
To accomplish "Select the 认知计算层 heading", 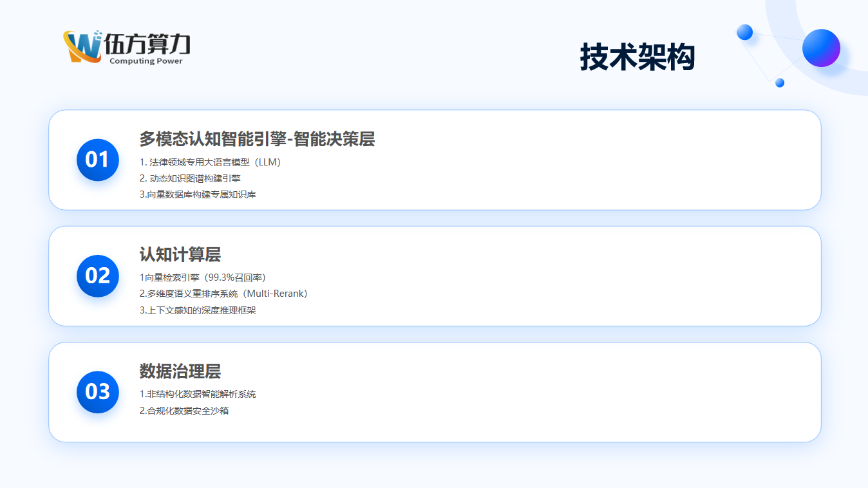I will pyautogui.click(x=180, y=255).
